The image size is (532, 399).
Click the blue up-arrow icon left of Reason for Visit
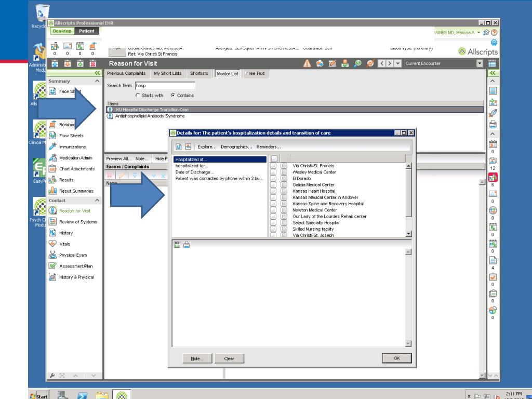click(x=55, y=63)
